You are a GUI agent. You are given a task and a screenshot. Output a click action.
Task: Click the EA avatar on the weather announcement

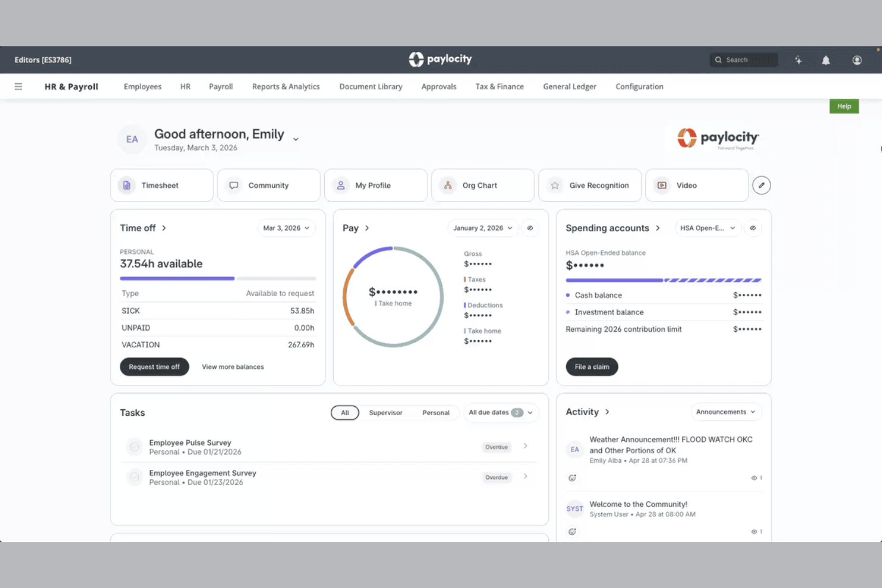click(x=574, y=450)
